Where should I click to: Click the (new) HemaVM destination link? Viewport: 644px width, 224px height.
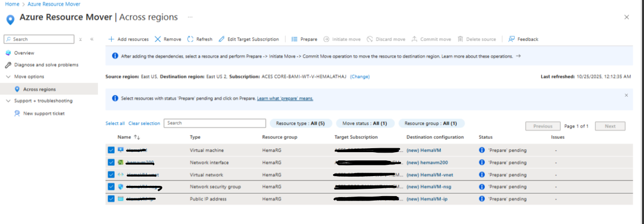click(424, 150)
